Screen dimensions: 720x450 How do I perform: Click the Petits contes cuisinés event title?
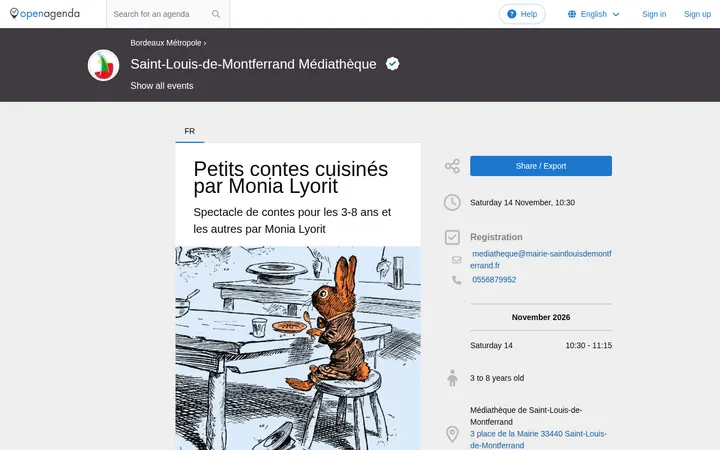click(x=291, y=178)
